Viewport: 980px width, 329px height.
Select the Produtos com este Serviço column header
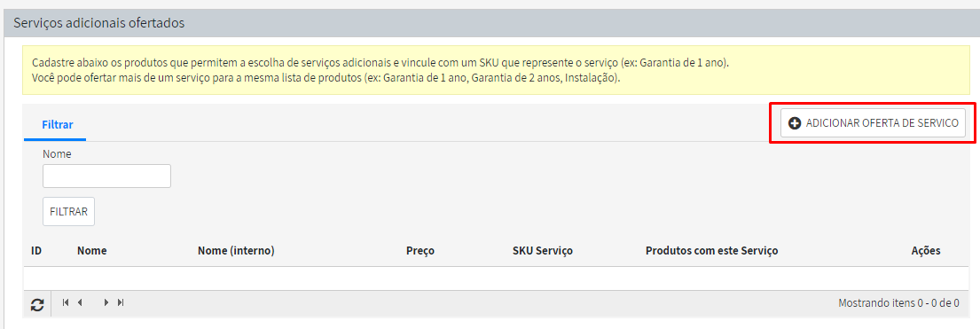pos(711,251)
